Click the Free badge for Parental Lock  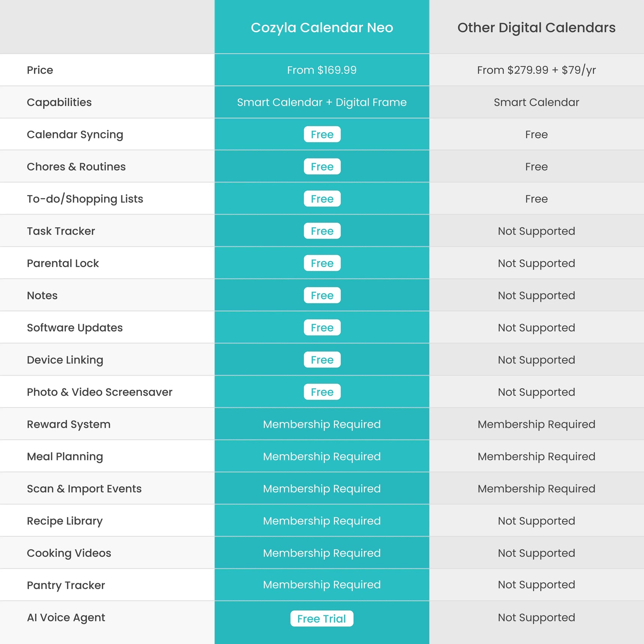pos(322,263)
